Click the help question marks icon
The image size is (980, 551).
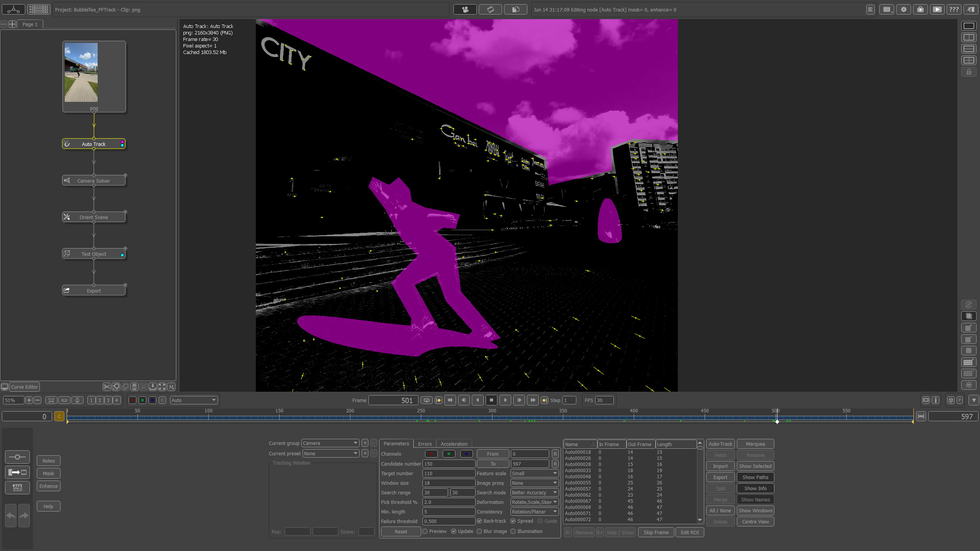pyautogui.click(x=954, y=10)
